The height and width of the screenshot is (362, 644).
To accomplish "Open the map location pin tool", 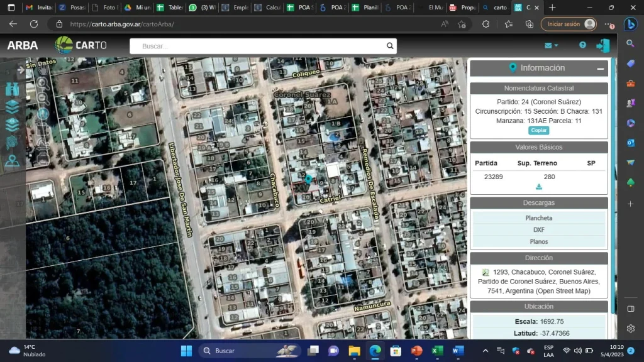I will coord(13,160).
